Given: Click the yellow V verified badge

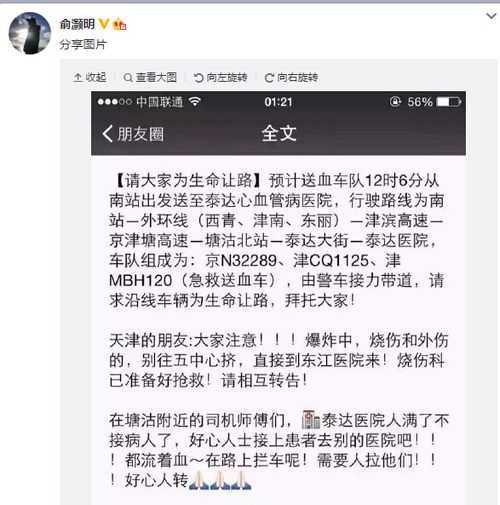Looking at the screenshot, I should (104, 24).
